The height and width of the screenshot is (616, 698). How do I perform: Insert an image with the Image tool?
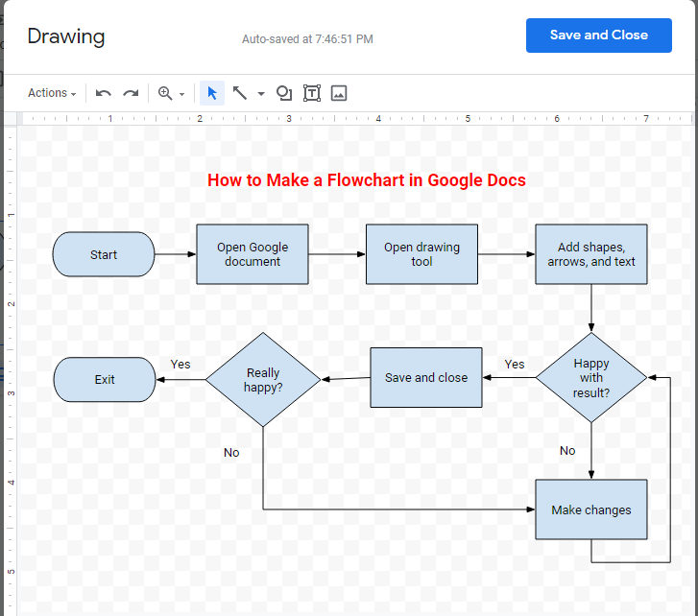pyautogui.click(x=339, y=93)
